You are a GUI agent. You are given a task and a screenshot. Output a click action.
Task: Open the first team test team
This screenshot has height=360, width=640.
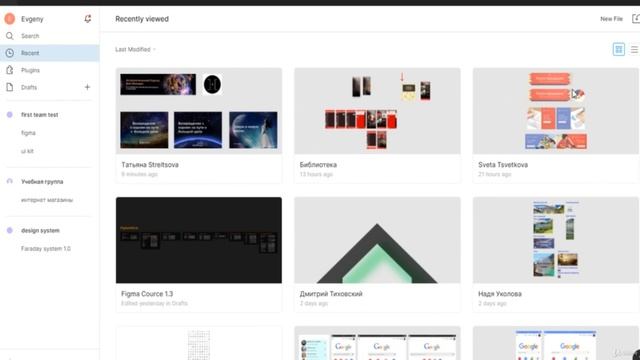(x=40, y=115)
